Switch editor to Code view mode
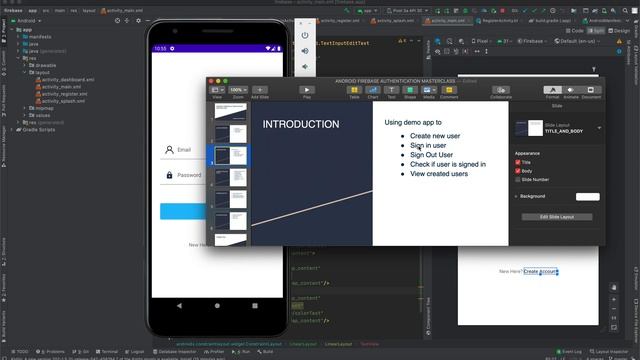 [x=575, y=31]
